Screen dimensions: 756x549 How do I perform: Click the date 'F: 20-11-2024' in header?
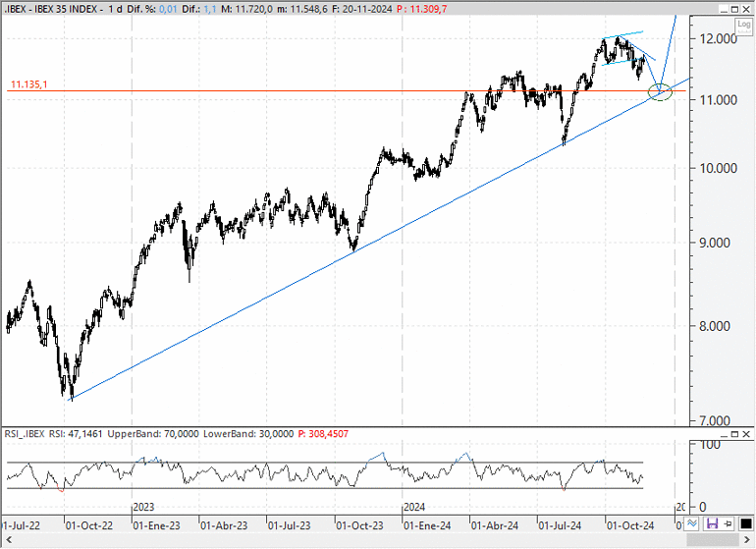pyautogui.click(x=361, y=9)
